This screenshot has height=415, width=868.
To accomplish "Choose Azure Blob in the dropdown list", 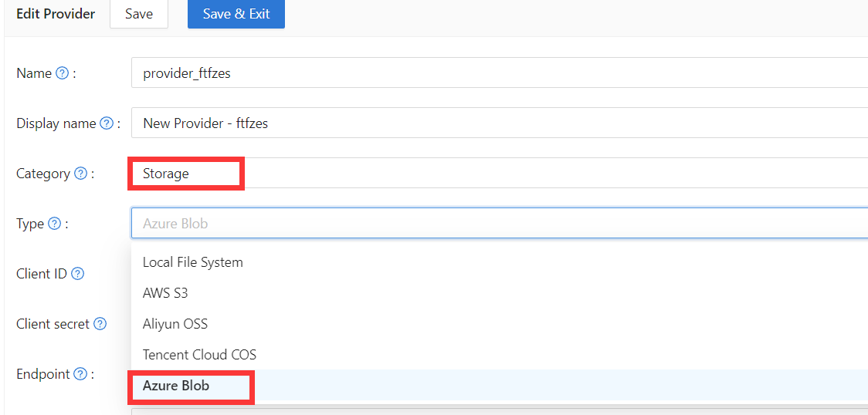I will tap(176, 386).
